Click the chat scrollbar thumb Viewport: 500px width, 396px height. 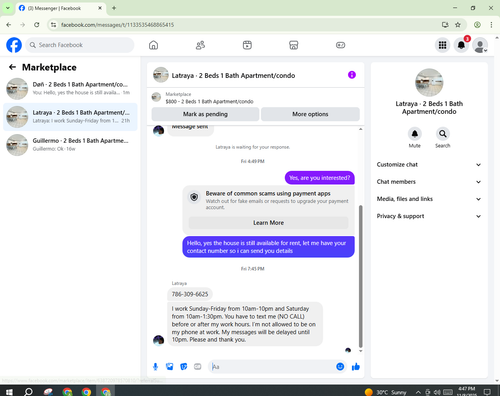(360, 276)
